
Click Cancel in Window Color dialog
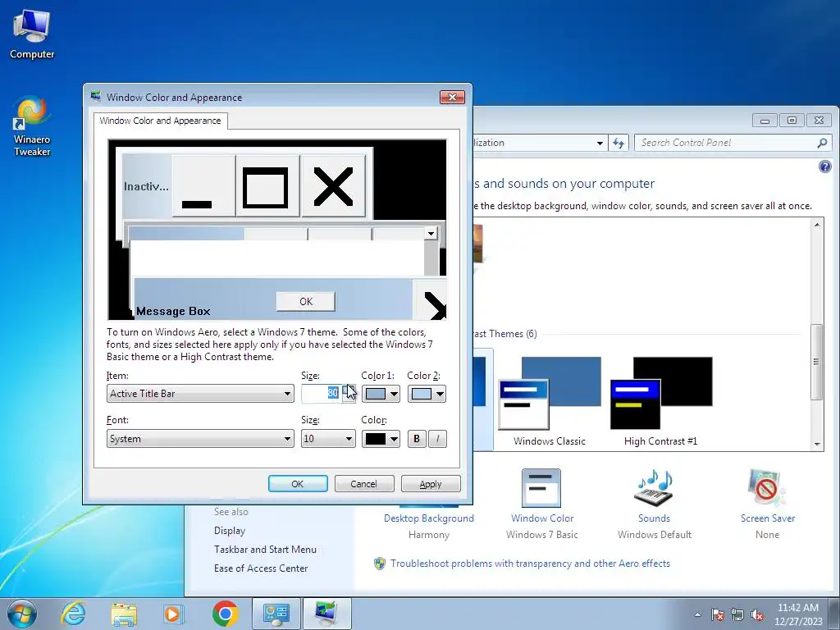tap(364, 484)
